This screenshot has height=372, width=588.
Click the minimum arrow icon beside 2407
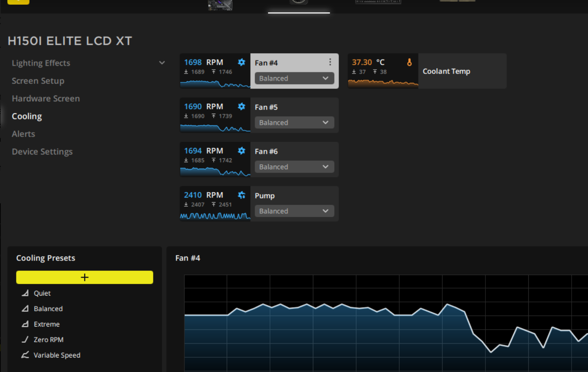click(x=186, y=204)
